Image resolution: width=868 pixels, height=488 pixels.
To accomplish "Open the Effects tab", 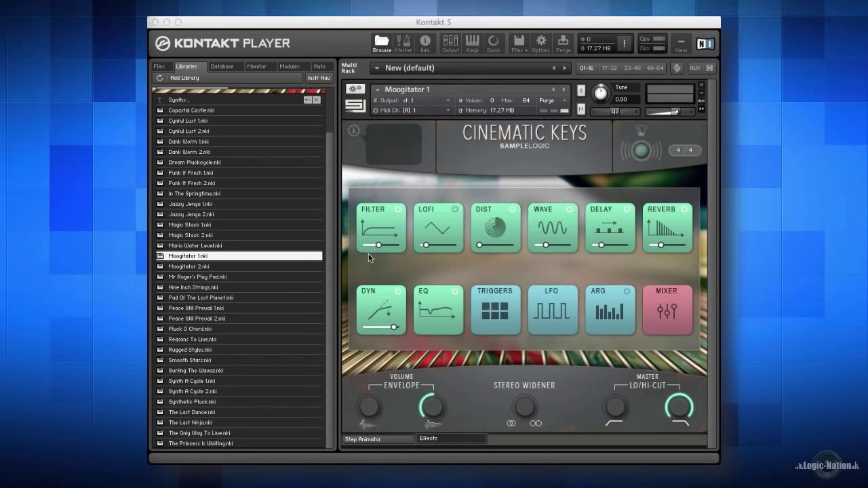I will [x=452, y=439].
